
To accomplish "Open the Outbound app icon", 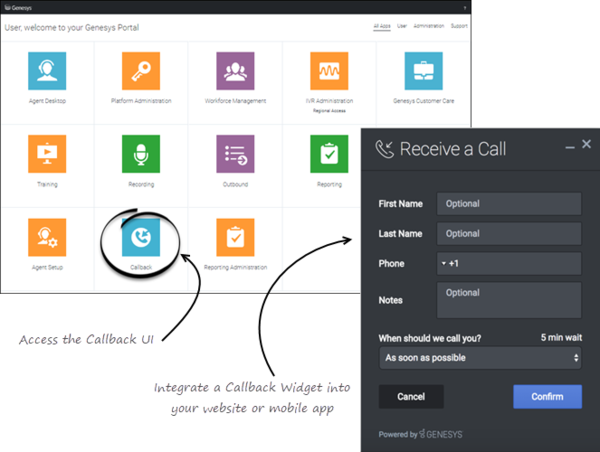I will [x=235, y=154].
